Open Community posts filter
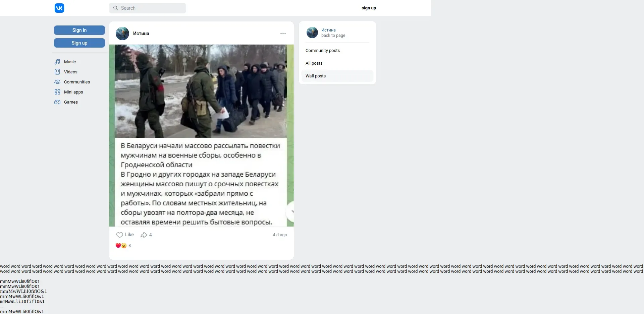 (x=337, y=51)
